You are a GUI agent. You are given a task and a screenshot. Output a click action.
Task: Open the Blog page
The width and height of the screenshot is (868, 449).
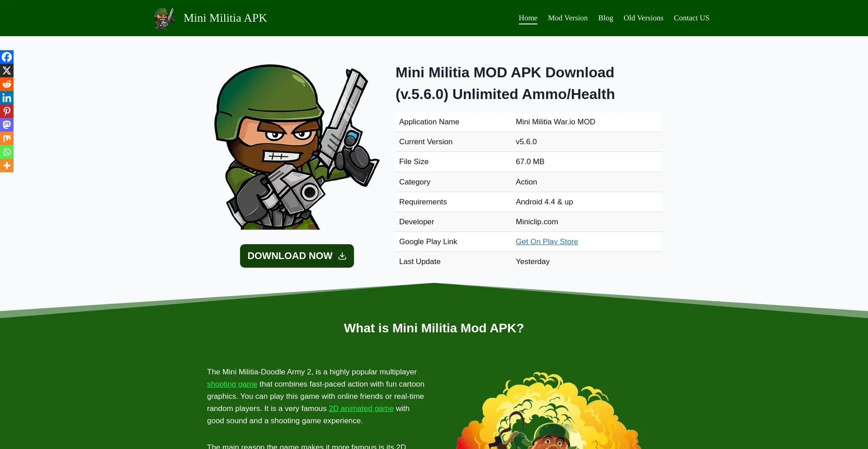tap(605, 18)
